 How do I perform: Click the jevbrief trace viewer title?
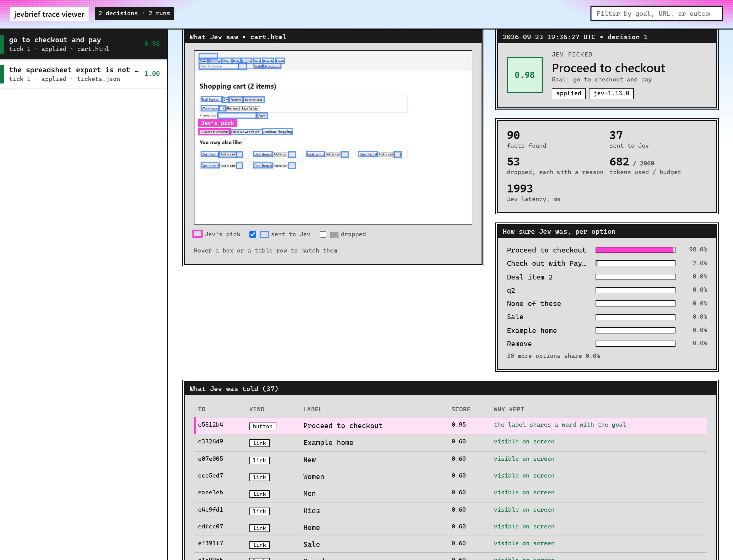click(x=49, y=14)
